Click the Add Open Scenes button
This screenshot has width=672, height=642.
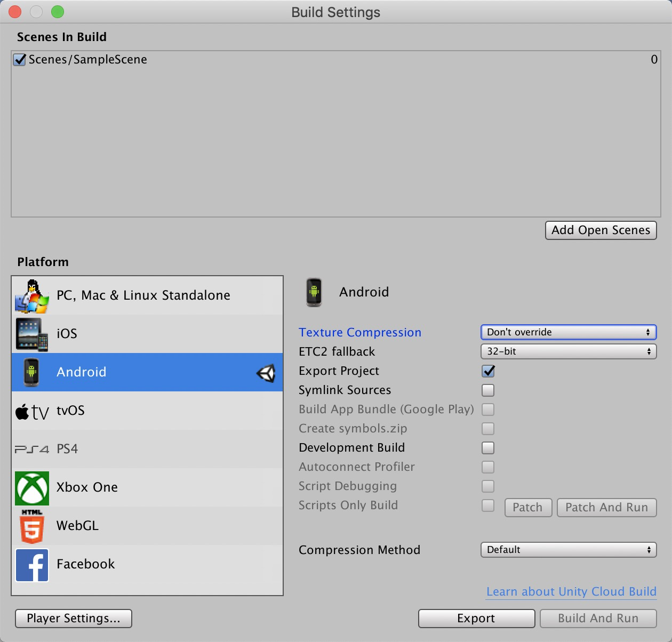tap(601, 230)
